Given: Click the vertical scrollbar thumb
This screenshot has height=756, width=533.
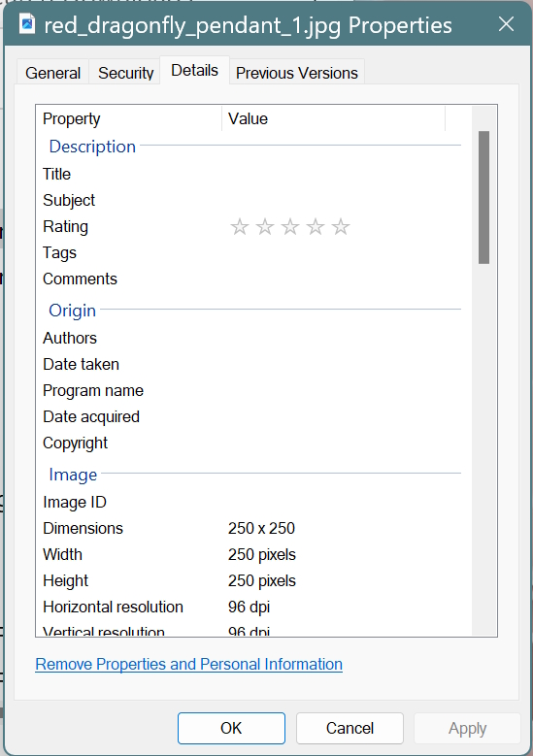Looking at the screenshot, I should pyautogui.click(x=483, y=197).
